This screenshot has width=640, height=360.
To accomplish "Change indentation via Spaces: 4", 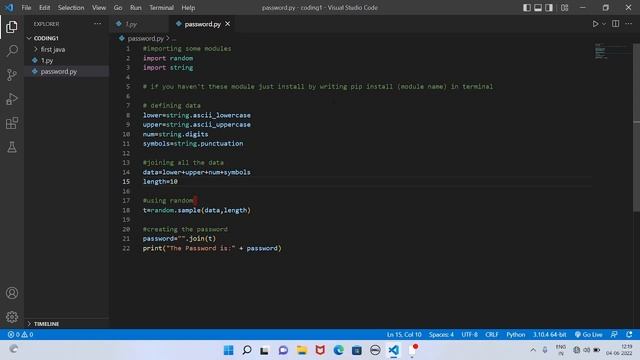I will 441,335.
